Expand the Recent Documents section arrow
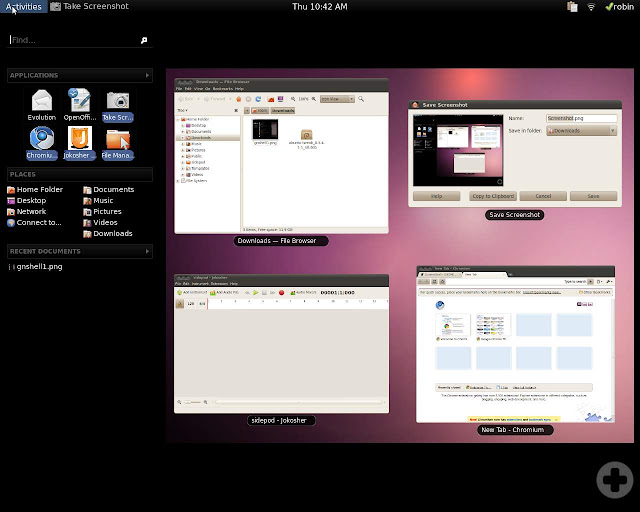Image resolution: width=640 pixels, height=512 pixels. [147, 251]
